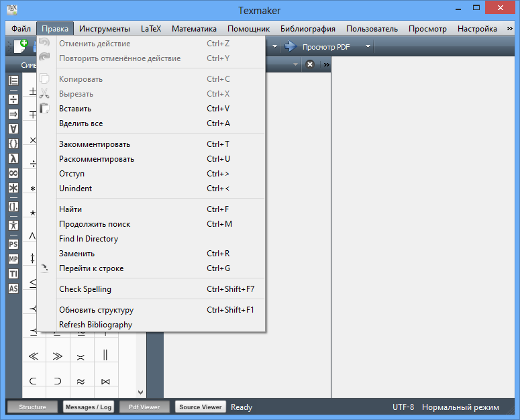Choose Refresh Bibliography

[151, 325]
